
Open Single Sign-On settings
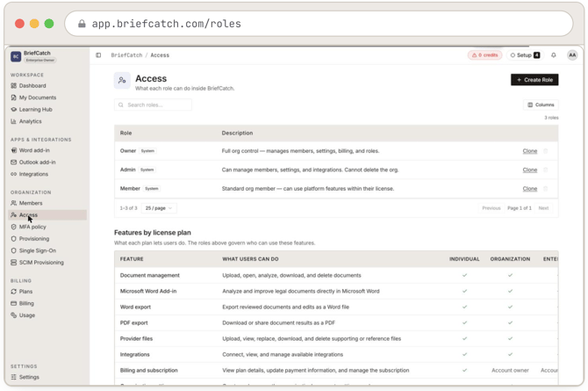click(x=33, y=250)
